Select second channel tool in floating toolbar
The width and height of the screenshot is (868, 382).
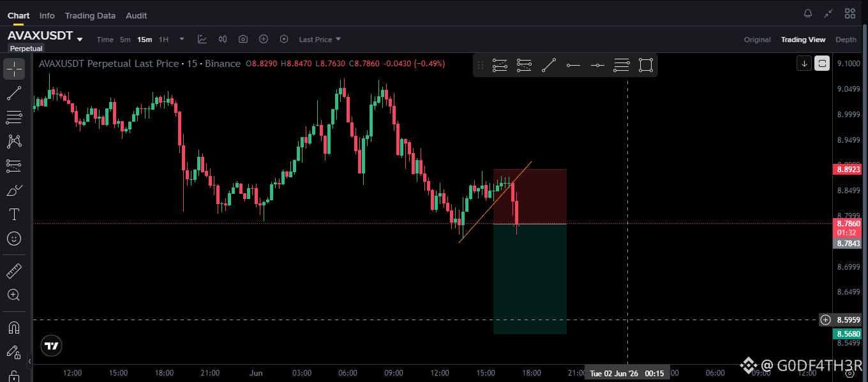524,65
